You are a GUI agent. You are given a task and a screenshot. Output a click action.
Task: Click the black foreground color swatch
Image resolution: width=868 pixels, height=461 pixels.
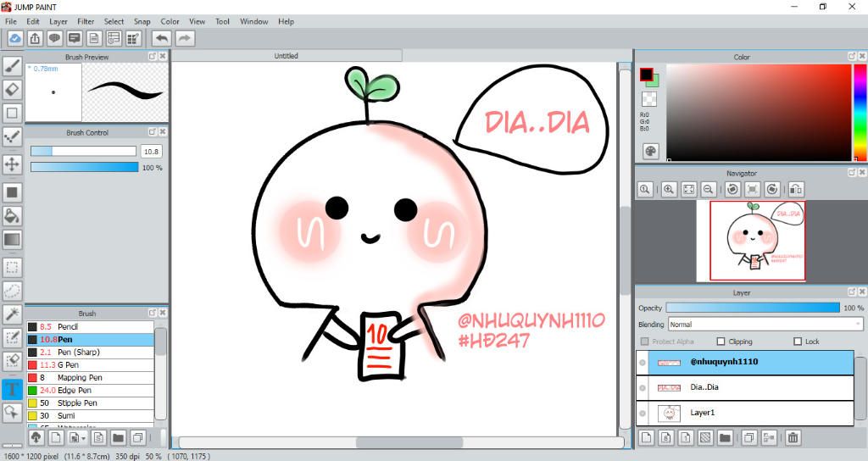point(646,75)
